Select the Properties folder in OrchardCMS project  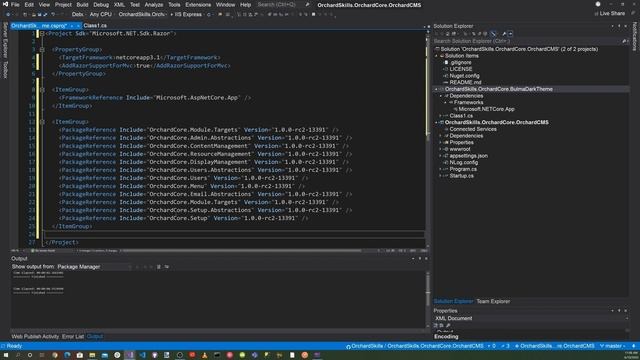coord(461,142)
